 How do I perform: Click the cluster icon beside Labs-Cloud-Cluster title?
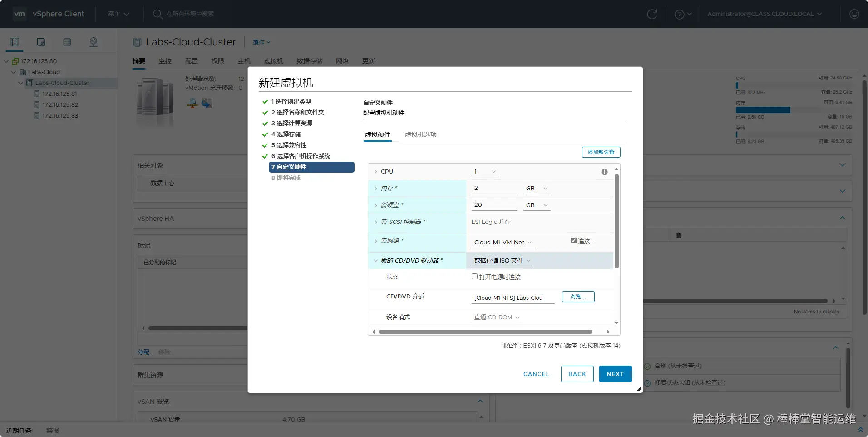[137, 42]
